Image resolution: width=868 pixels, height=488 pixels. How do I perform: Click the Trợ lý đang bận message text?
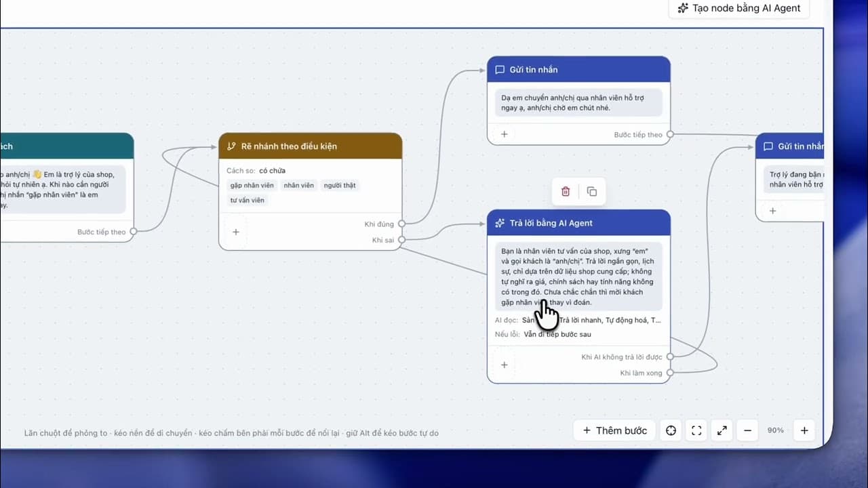[x=793, y=179]
